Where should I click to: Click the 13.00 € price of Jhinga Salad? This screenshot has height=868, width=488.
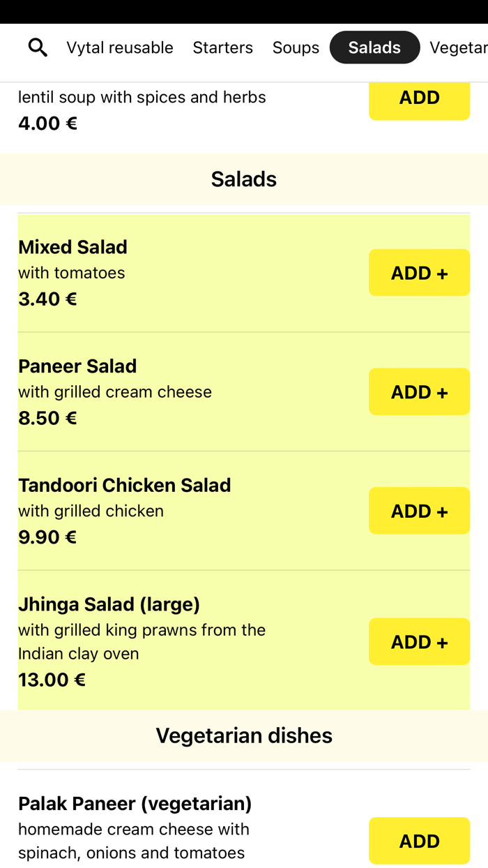pos(52,679)
